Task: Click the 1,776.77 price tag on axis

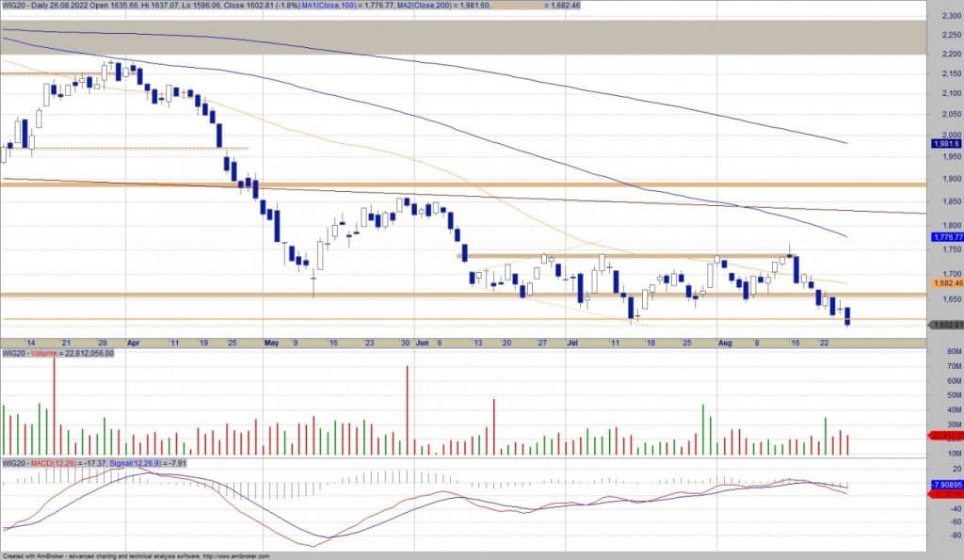Action: tap(945, 237)
